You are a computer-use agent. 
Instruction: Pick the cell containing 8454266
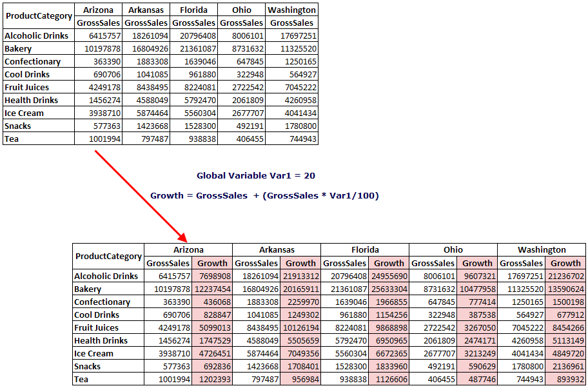(x=565, y=327)
